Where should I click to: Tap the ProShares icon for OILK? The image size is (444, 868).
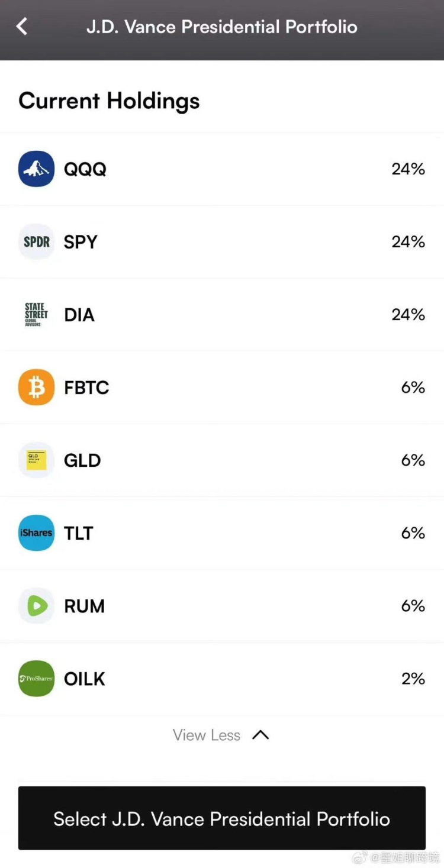[x=36, y=679]
